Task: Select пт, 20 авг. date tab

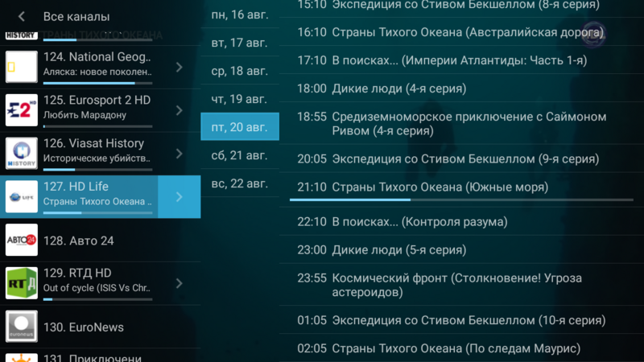Action: click(240, 127)
